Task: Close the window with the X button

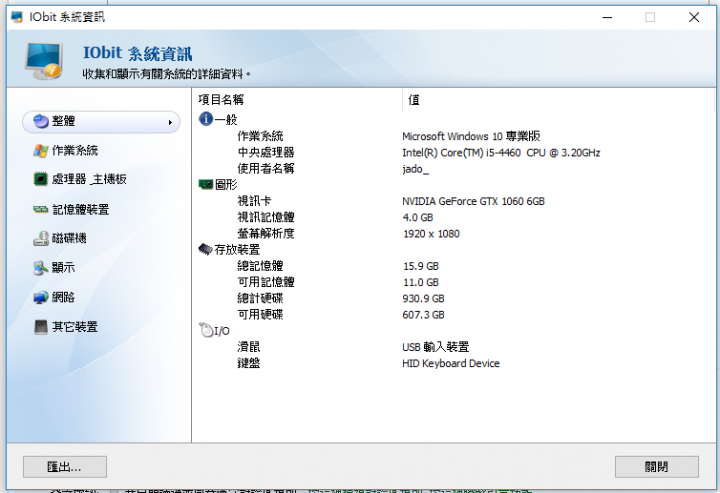Action: coord(694,17)
